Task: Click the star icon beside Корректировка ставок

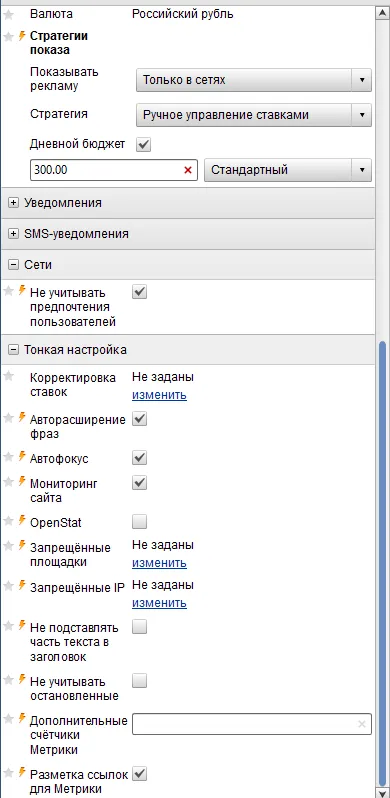Action: tap(8, 376)
